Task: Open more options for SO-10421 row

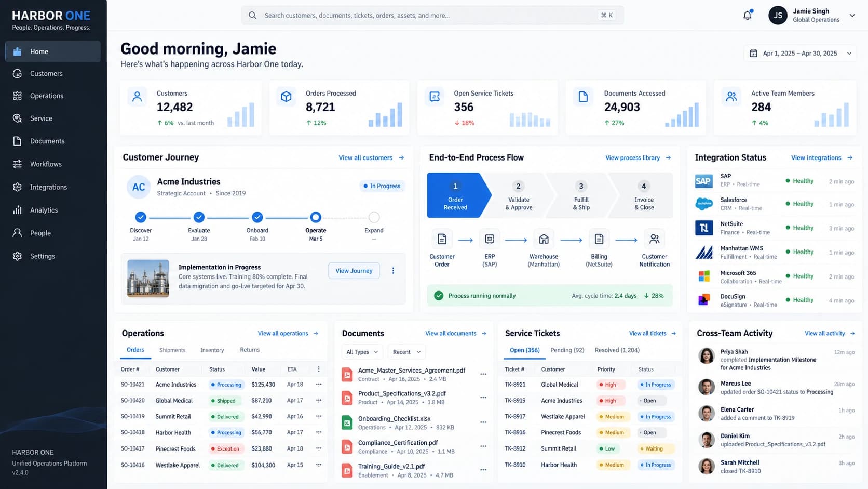Action: (x=319, y=385)
